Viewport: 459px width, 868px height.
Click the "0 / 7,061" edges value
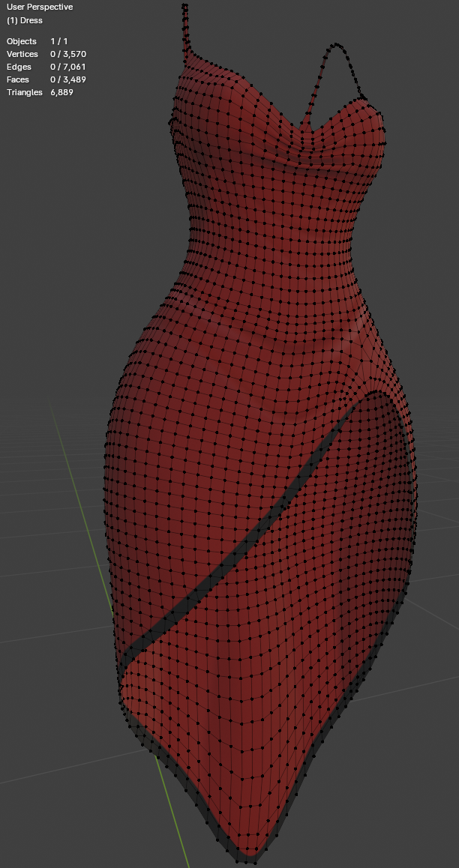click(68, 67)
